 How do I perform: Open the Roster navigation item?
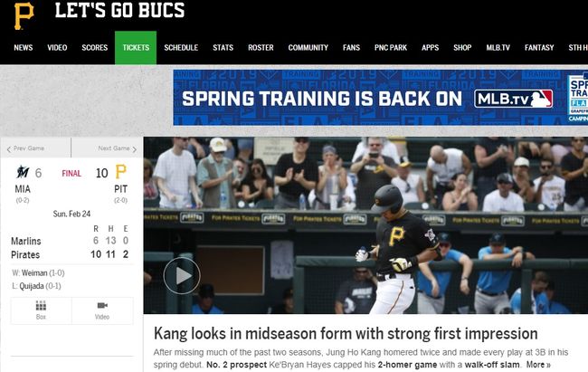261,48
